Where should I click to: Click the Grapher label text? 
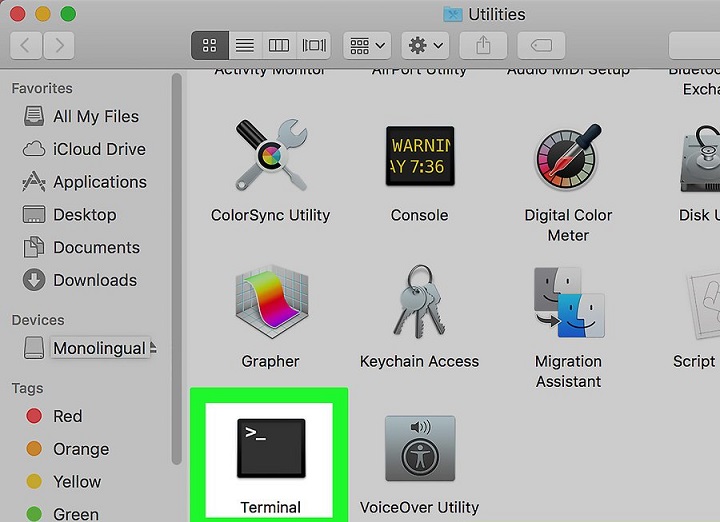point(270,361)
